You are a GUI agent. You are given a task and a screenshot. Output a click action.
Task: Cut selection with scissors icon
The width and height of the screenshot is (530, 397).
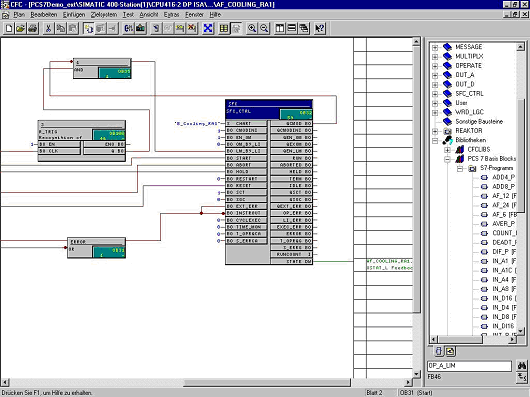click(x=48, y=28)
